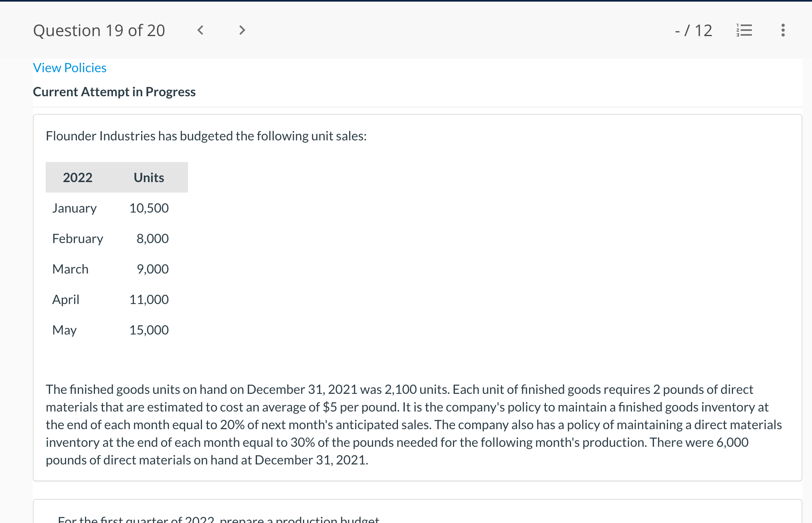Click the Flounder Industries intro sentence
812x523 pixels.
click(206, 136)
